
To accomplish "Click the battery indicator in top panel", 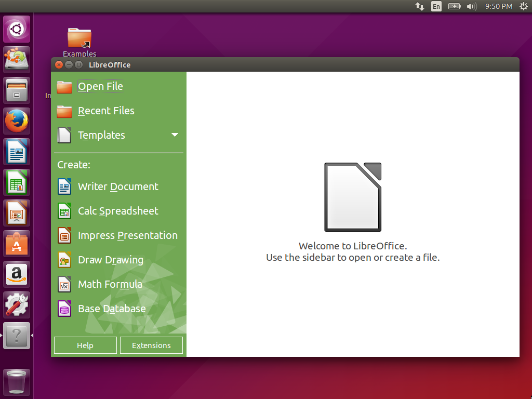I will click(454, 6).
